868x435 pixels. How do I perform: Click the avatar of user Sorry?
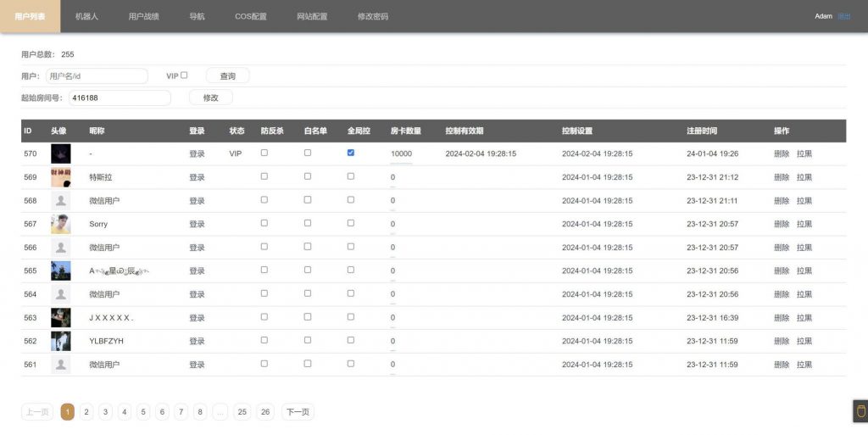60,224
